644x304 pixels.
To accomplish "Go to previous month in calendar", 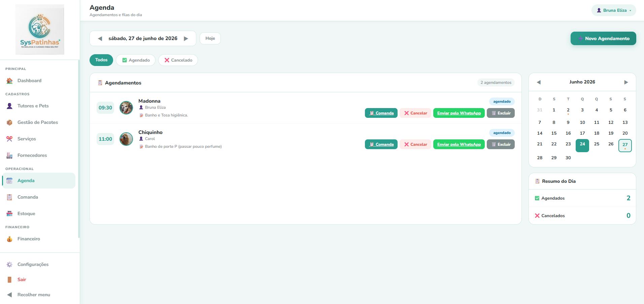I will 539,82.
